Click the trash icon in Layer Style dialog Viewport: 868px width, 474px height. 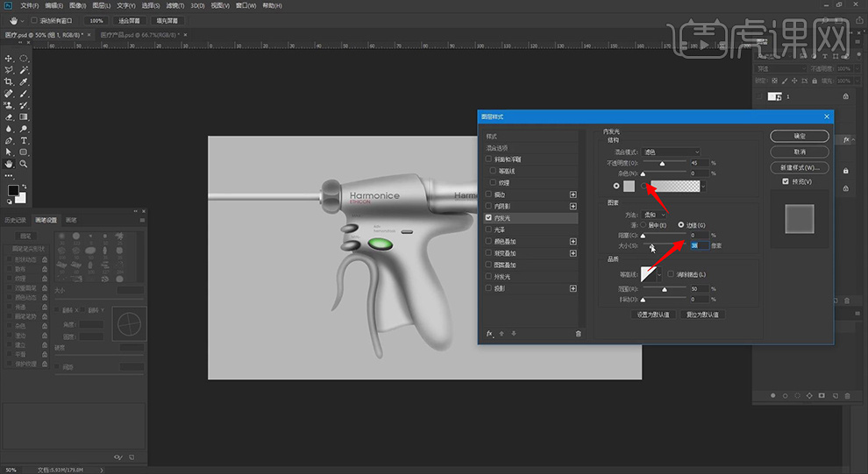tap(578, 334)
